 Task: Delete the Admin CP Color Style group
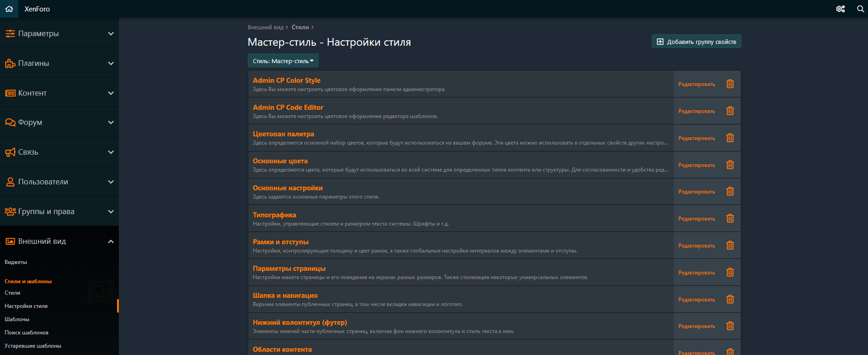tap(730, 84)
